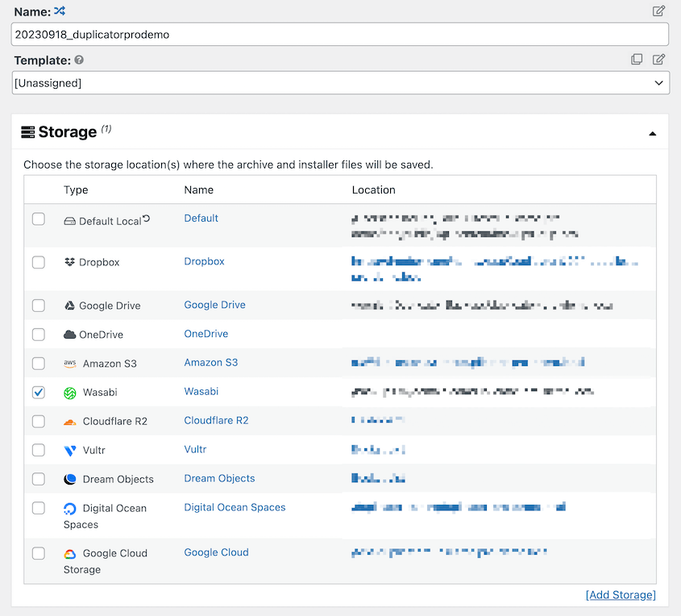The height and width of the screenshot is (616, 681).
Task: Click the edit template icon
Action: [x=659, y=59]
